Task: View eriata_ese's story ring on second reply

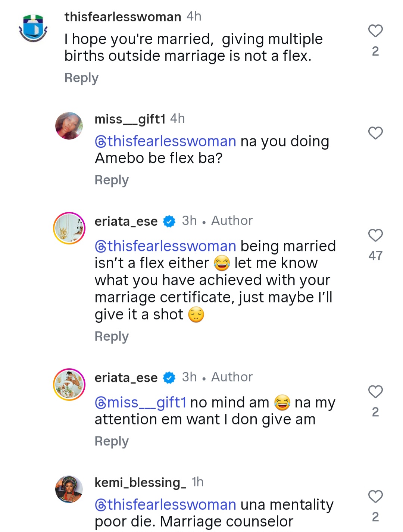Action: click(69, 385)
